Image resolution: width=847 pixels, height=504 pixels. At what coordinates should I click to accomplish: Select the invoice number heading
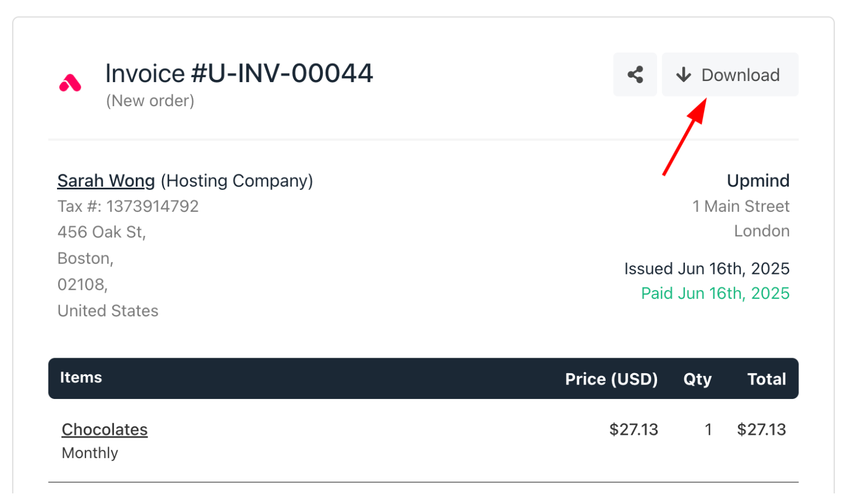[239, 73]
